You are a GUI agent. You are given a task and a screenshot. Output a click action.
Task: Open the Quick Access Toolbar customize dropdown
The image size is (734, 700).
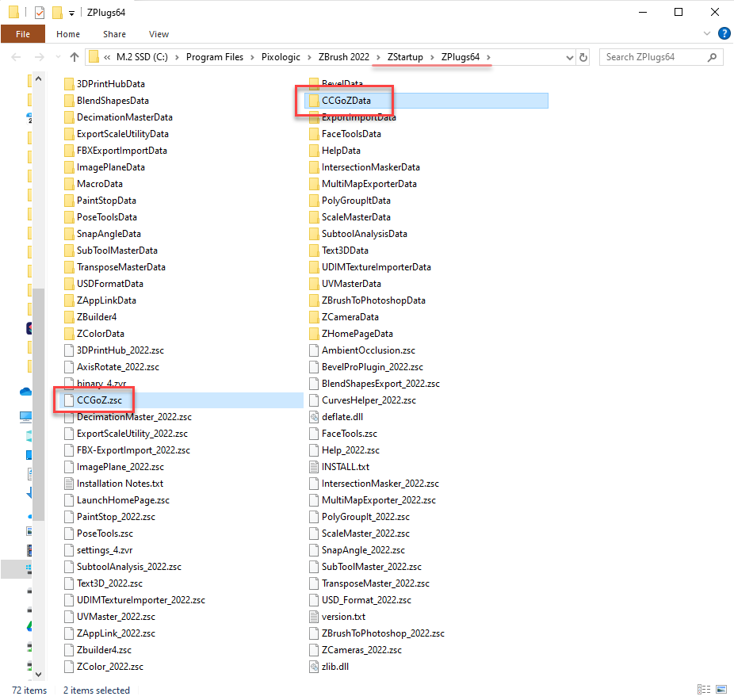click(x=71, y=13)
